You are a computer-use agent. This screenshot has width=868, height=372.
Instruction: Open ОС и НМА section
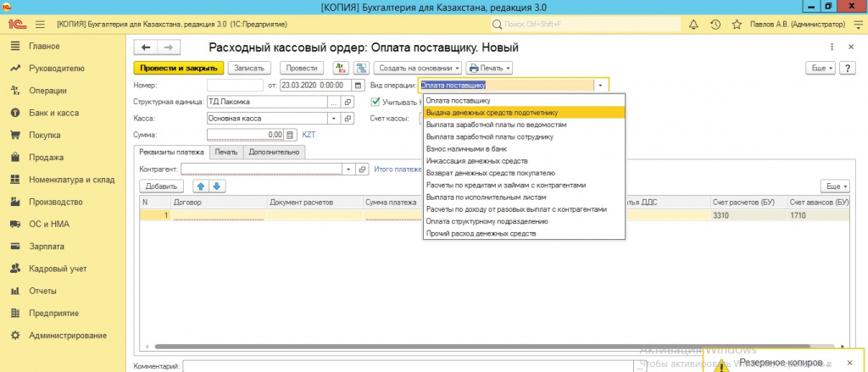pos(47,225)
